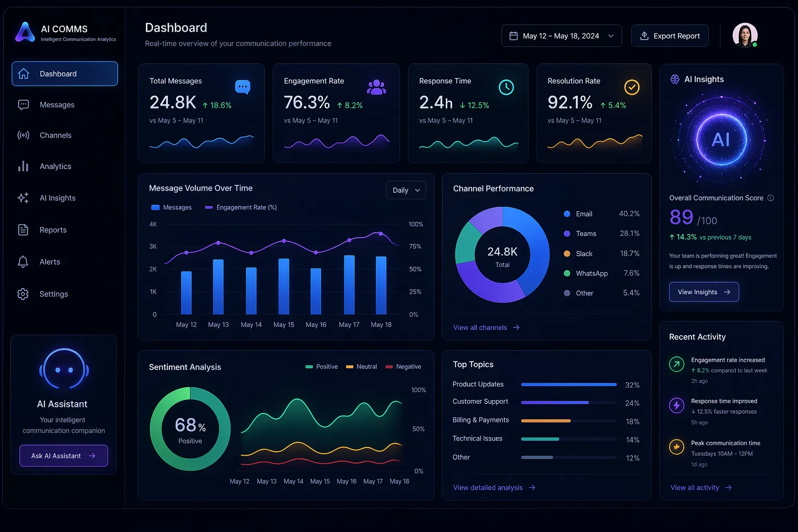The image size is (798, 532).
Task: Click the Reports document sidebar icon
Action: [x=23, y=230]
